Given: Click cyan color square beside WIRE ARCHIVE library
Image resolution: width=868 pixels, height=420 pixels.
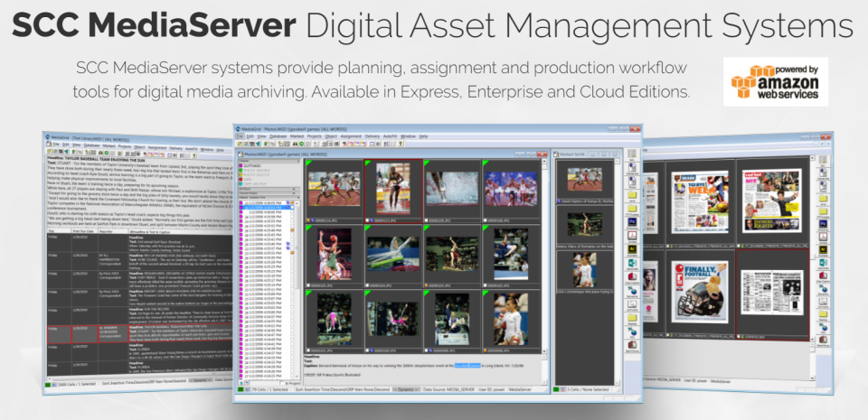Looking at the screenshot, I should [241, 184].
